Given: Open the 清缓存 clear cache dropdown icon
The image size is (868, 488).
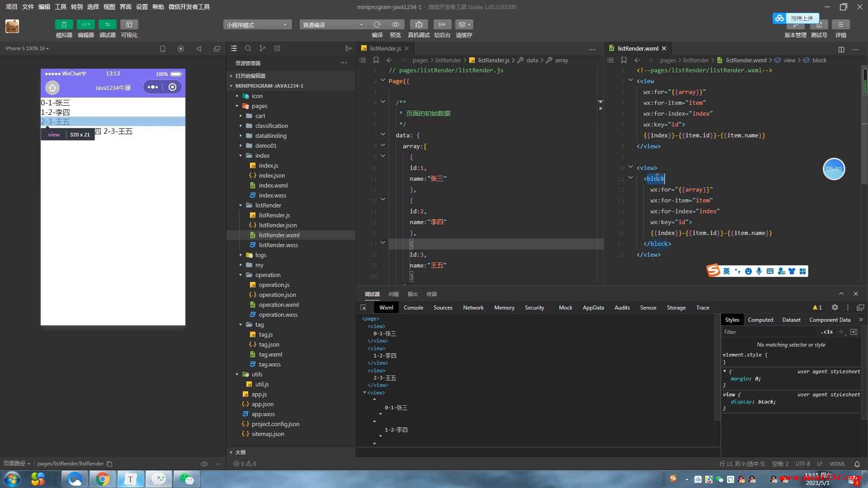Looking at the screenshot, I should pyautogui.click(x=464, y=24).
